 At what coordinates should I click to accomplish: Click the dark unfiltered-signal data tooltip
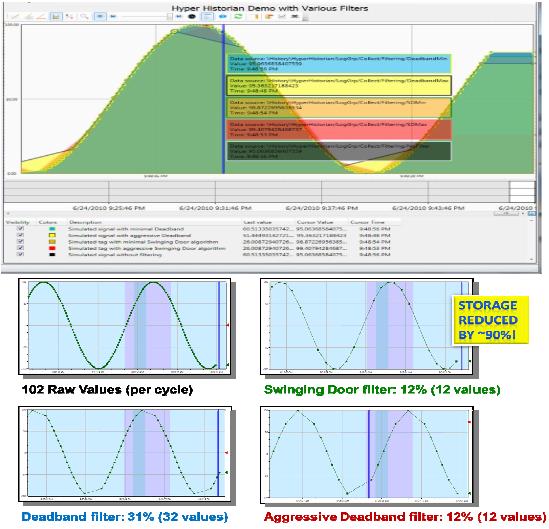[x=339, y=151]
